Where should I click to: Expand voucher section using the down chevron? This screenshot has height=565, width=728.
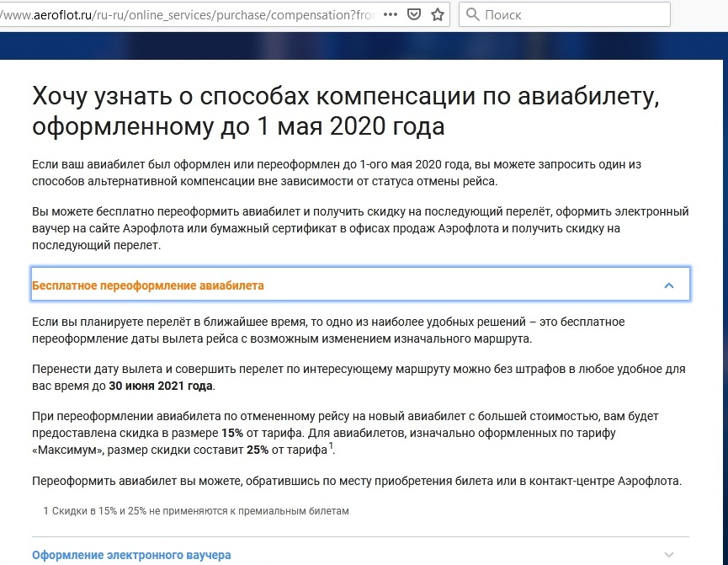(x=669, y=555)
